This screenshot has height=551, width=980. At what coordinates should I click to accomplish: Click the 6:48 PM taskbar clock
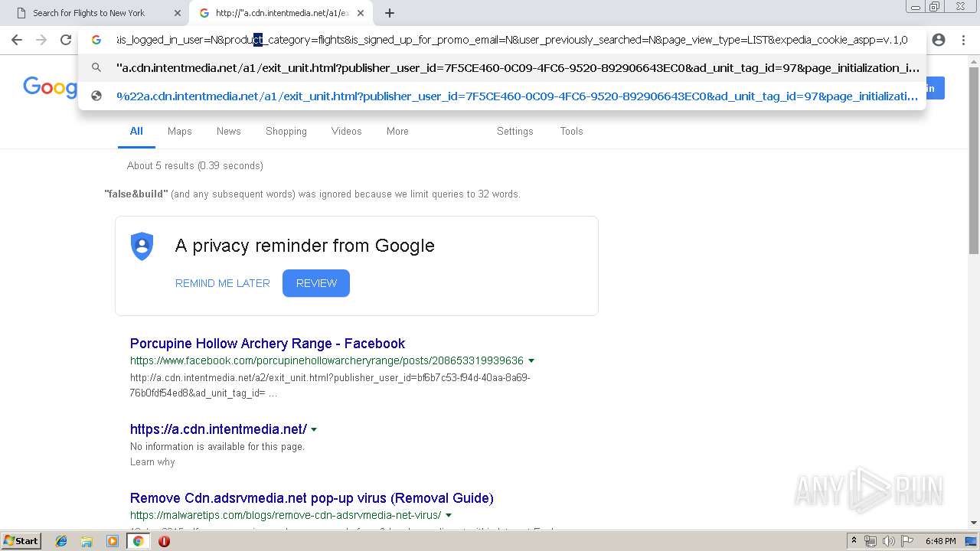click(940, 541)
